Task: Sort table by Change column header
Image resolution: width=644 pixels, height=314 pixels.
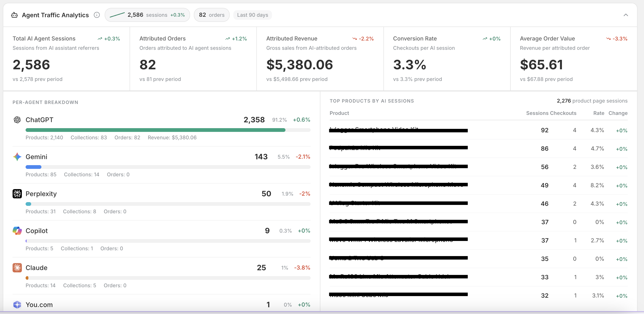Action: 618,113
